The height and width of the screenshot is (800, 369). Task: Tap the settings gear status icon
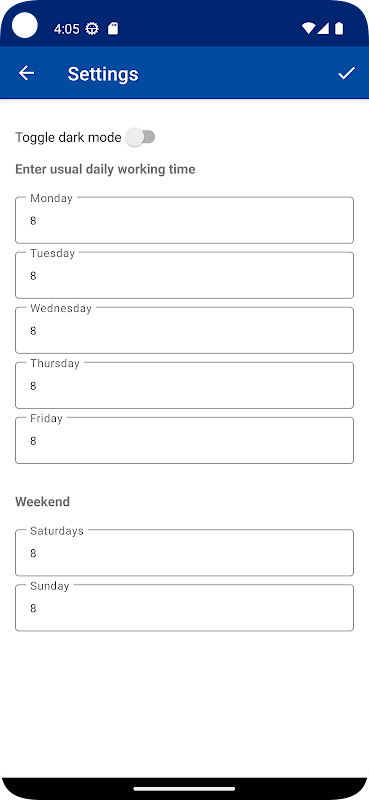[92, 29]
